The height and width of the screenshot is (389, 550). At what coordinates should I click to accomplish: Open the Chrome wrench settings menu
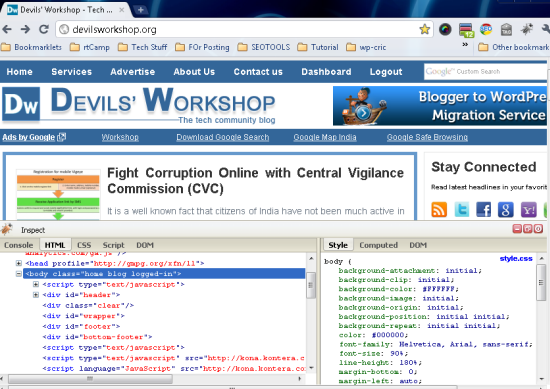tap(546, 29)
